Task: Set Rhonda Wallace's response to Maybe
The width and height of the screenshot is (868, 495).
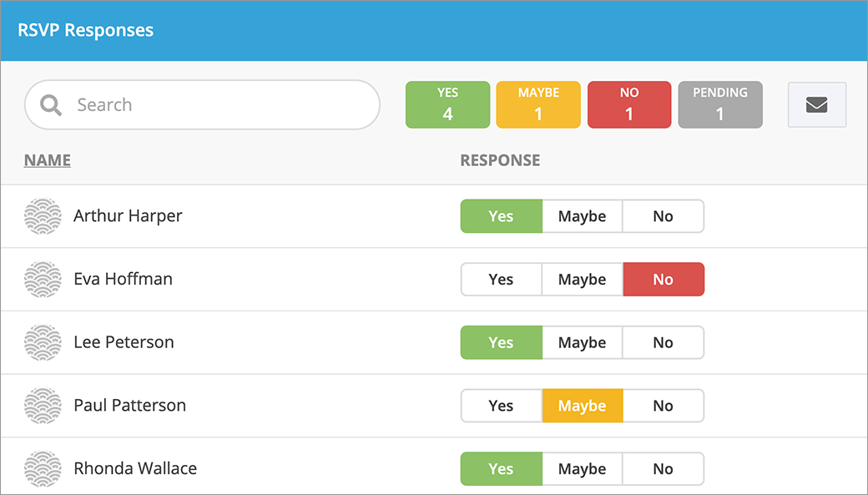Action: point(582,469)
